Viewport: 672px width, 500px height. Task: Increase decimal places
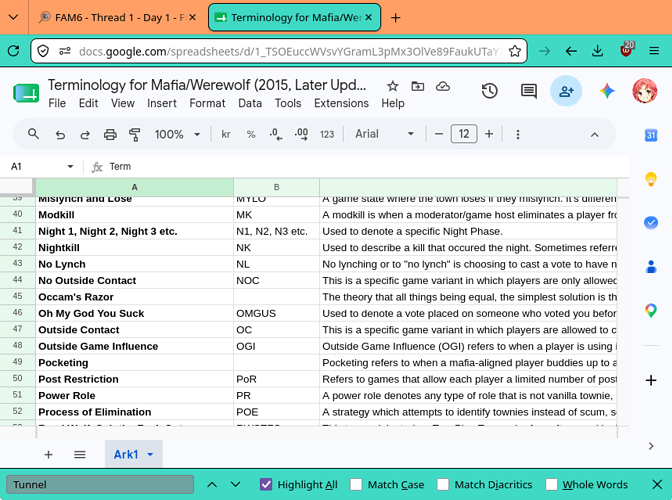(301, 135)
